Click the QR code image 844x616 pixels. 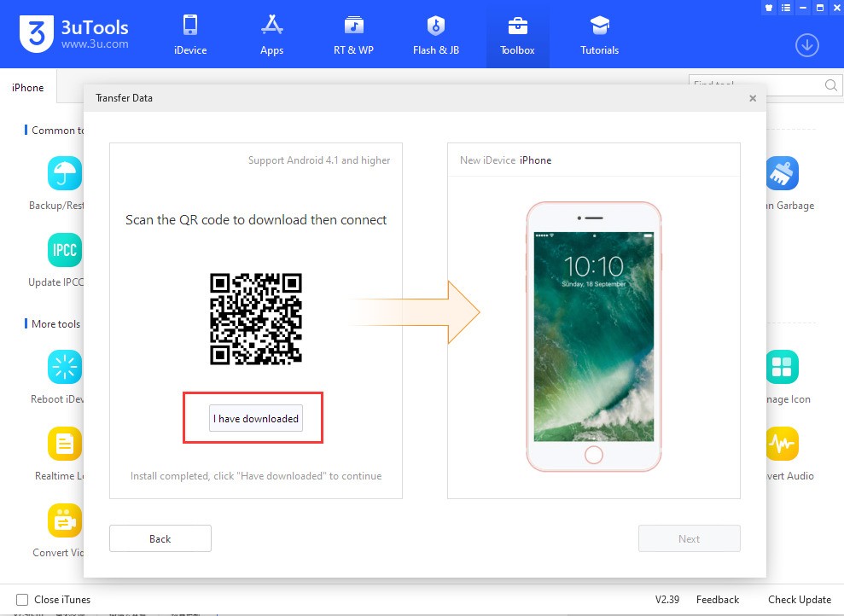(256, 318)
